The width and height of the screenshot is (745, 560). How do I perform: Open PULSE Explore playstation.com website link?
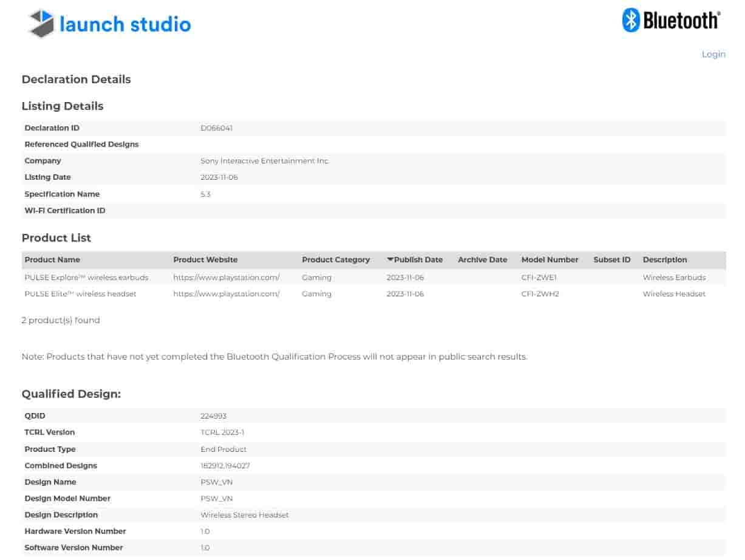226,277
